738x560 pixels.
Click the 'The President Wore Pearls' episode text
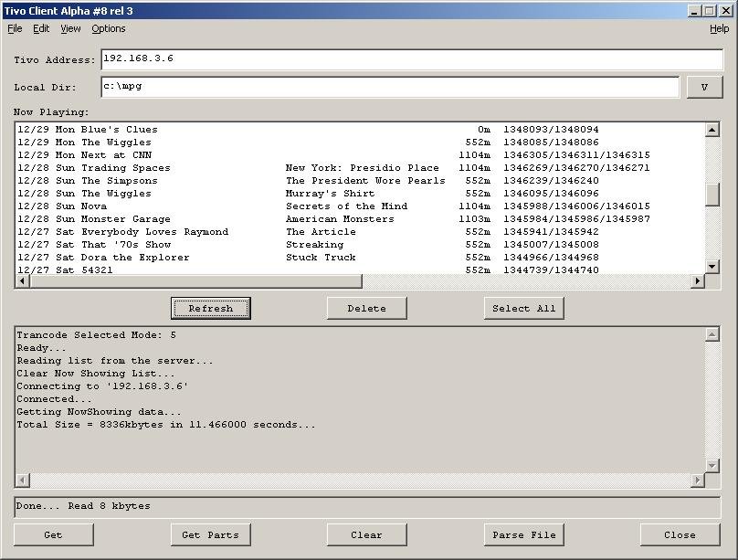pyautogui.click(x=365, y=181)
